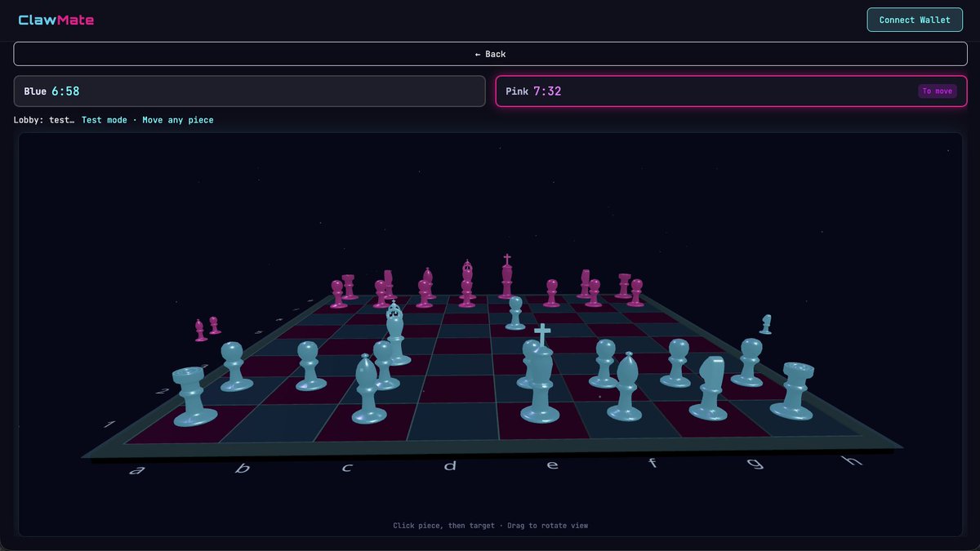Pick the pink pawn on a7
Image resolution: width=980 pixels, height=551 pixels.
click(337, 294)
